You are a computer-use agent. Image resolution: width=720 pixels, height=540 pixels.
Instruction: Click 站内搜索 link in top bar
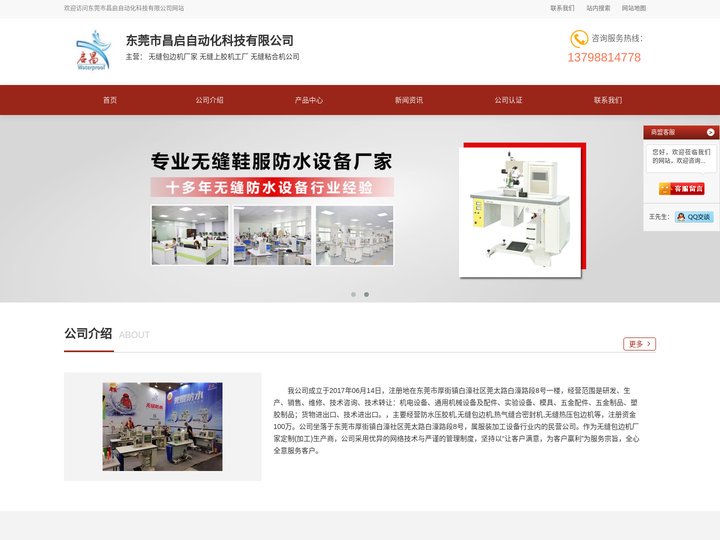598,8
